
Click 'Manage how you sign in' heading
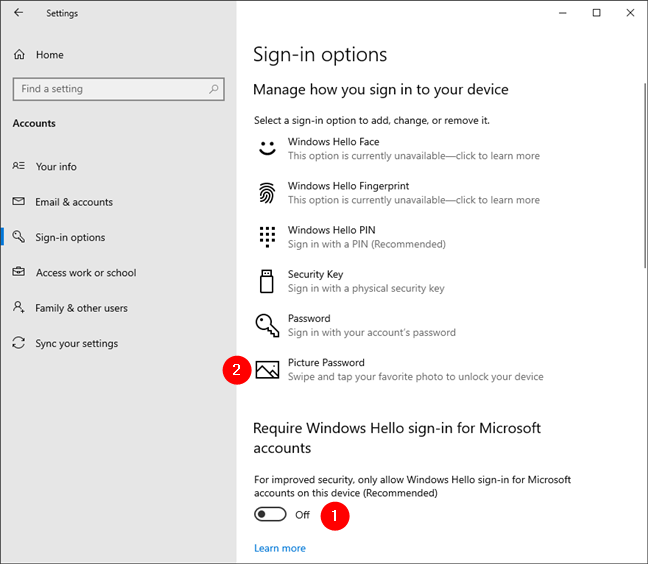pyautogui.click(x=381, y=90)
